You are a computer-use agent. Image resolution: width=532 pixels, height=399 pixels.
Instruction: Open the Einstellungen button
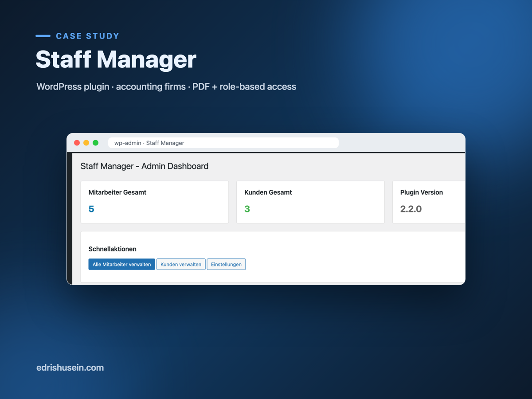coord(226,264)
